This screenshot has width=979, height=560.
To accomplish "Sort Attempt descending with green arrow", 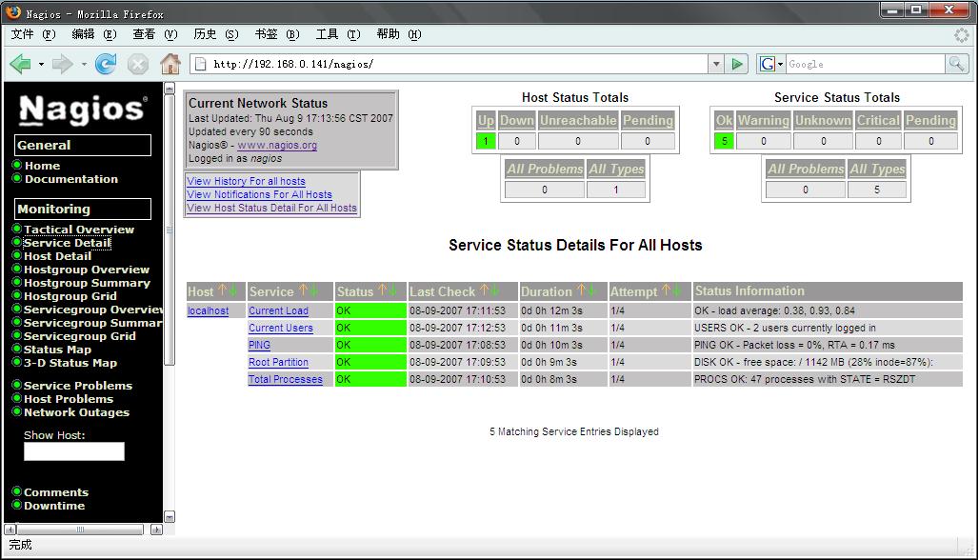I will pyautogui.click(x=676, y=290).
